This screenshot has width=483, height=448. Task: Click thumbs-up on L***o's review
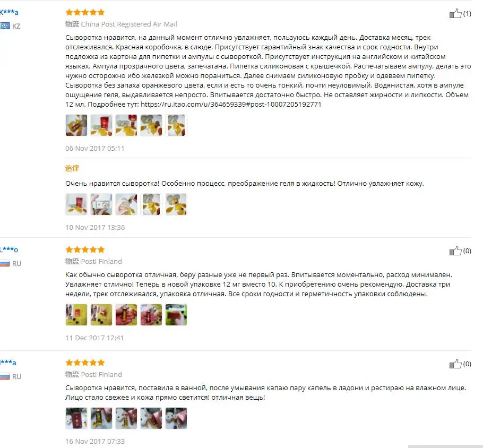(455, 251)
